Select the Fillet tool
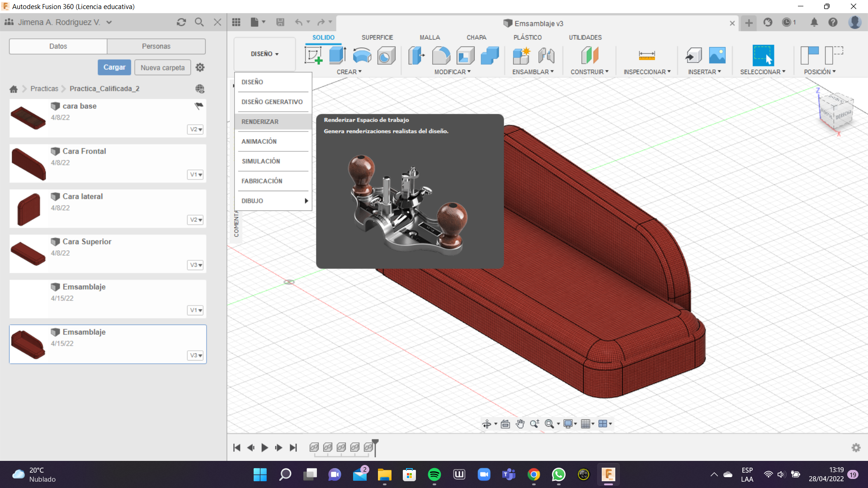 (441, 56)
